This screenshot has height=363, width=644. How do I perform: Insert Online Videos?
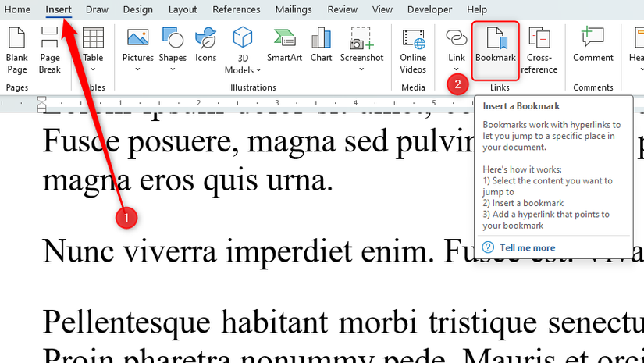point(413,51)
